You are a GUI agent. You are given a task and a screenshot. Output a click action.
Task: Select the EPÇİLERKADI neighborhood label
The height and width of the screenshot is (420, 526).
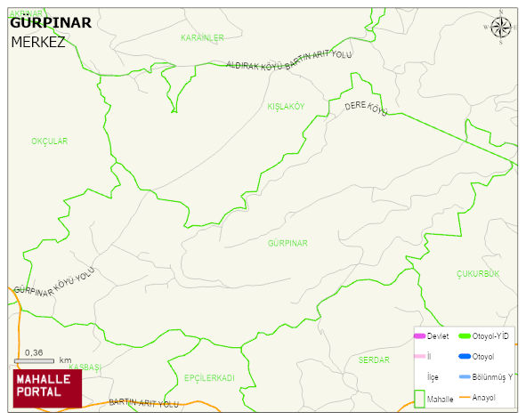[x=209, y=378]
